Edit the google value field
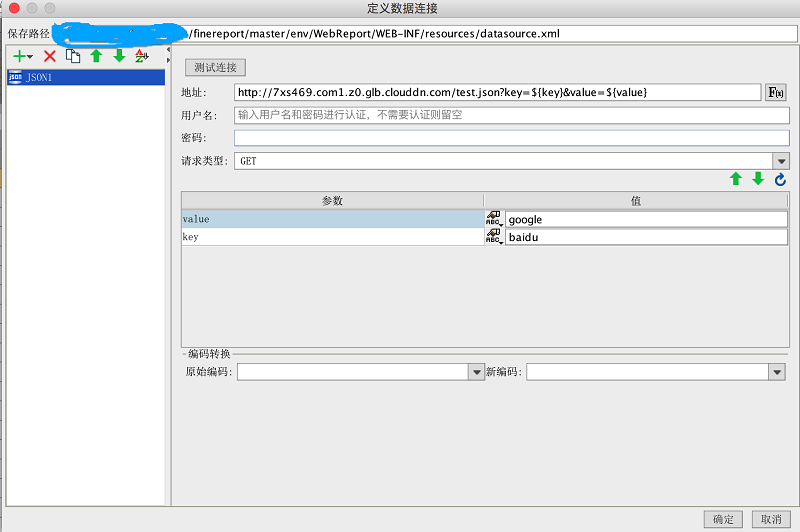 click(x=646, y=219)
